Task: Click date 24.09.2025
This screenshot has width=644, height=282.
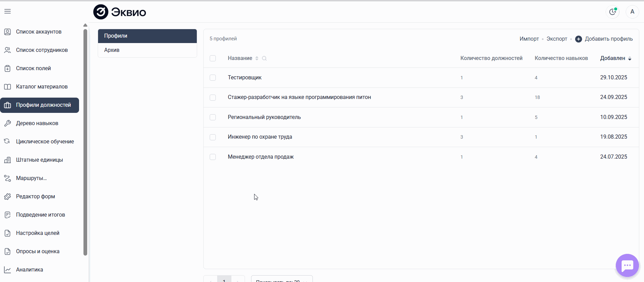Action: (x=613, y=97)
